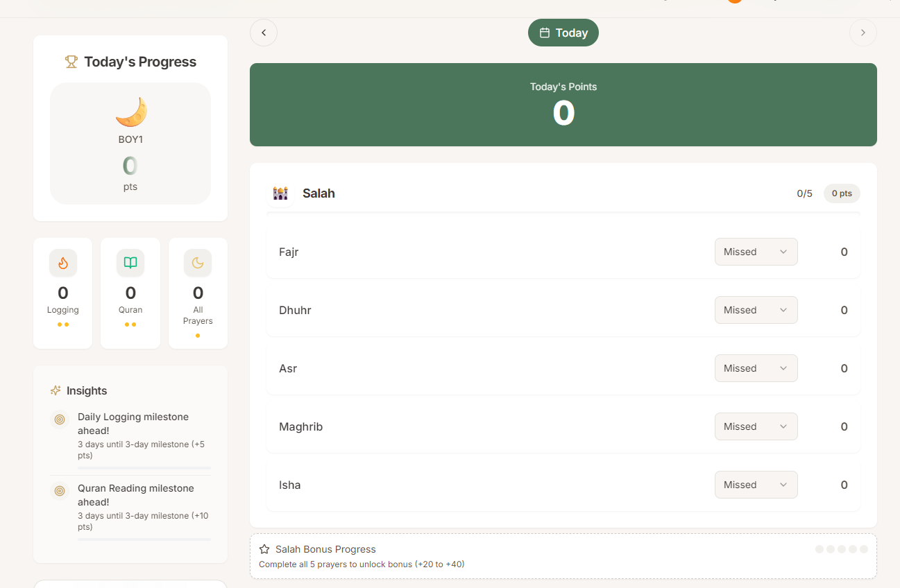Click the BOY1 username text
The height and width of the screenshot is (588, 900).
coord(130,139)
